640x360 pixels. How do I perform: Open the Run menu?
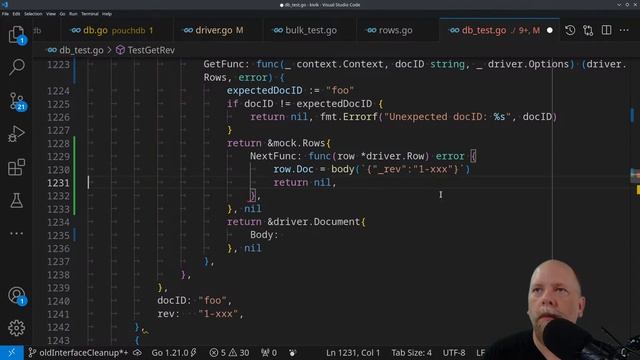tap(73, 14)
